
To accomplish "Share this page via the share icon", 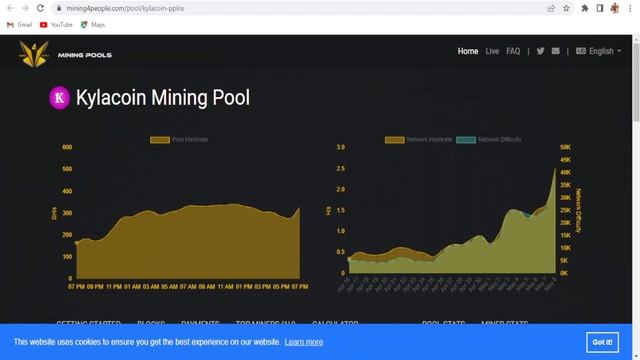I will (551, 8).
